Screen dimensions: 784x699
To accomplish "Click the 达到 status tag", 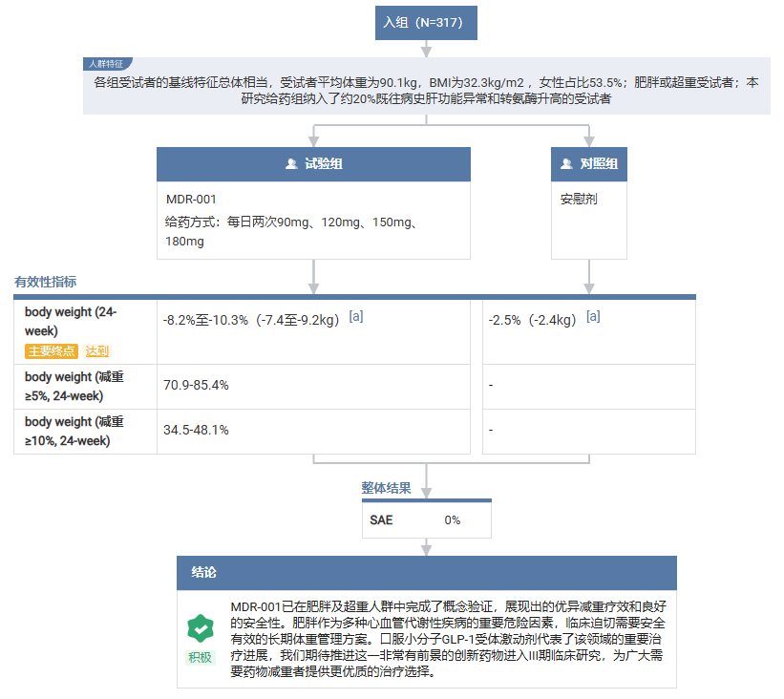I will (97, 351).
